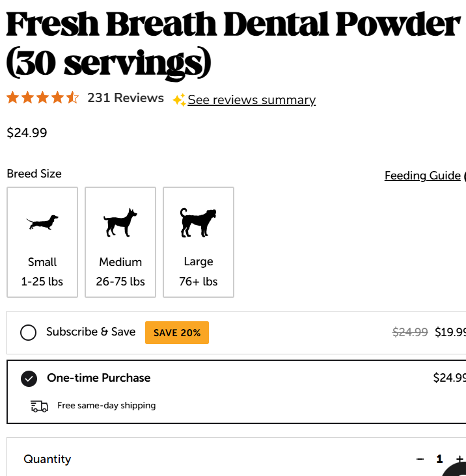This screenshot has height=476, width=466.
Task: Click the small dachshund dog icon
Action: pyautogui.click(x=42, y=222)
